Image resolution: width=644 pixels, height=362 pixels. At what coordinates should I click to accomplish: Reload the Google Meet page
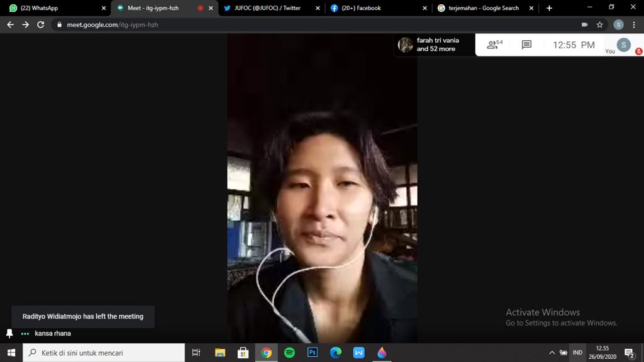tap(40, 25)
